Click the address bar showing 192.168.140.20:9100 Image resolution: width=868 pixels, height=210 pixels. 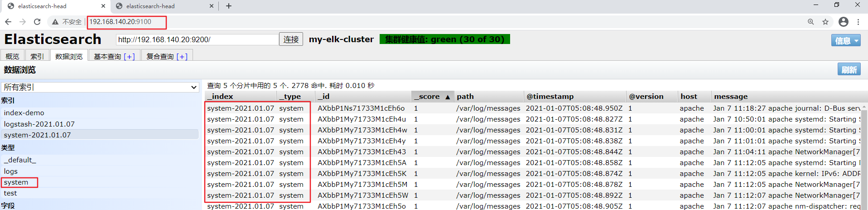121,22
